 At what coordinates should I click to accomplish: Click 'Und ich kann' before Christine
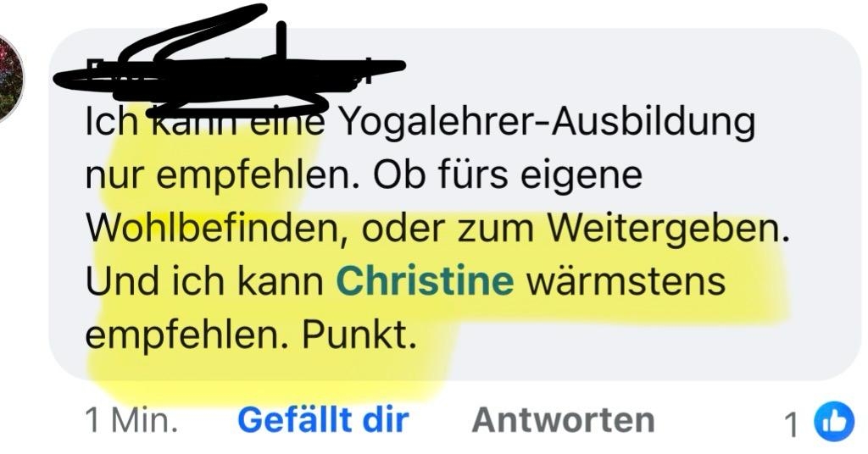click(x=205, y=281)
